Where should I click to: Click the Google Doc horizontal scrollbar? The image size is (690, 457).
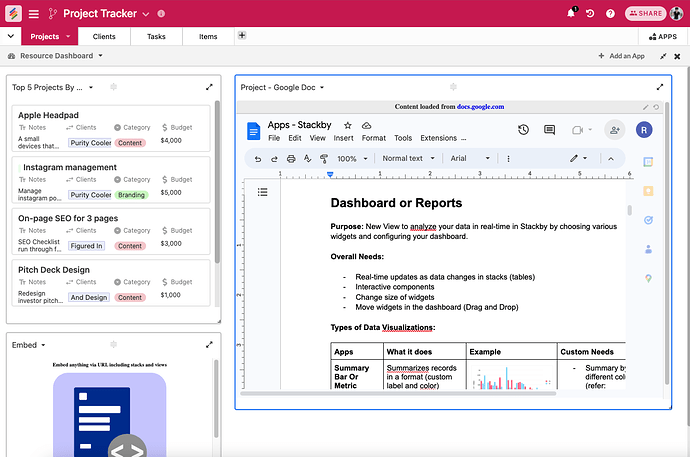pyautogui.click(x=398, y=393)
